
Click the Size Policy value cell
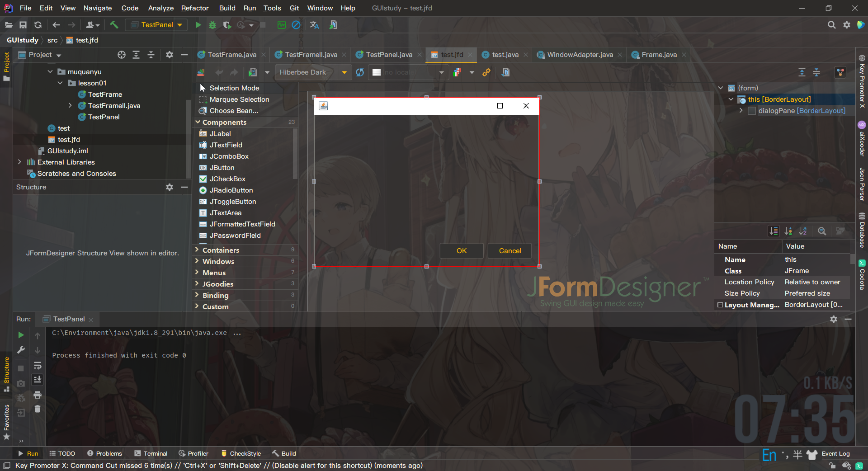point(816,293)
